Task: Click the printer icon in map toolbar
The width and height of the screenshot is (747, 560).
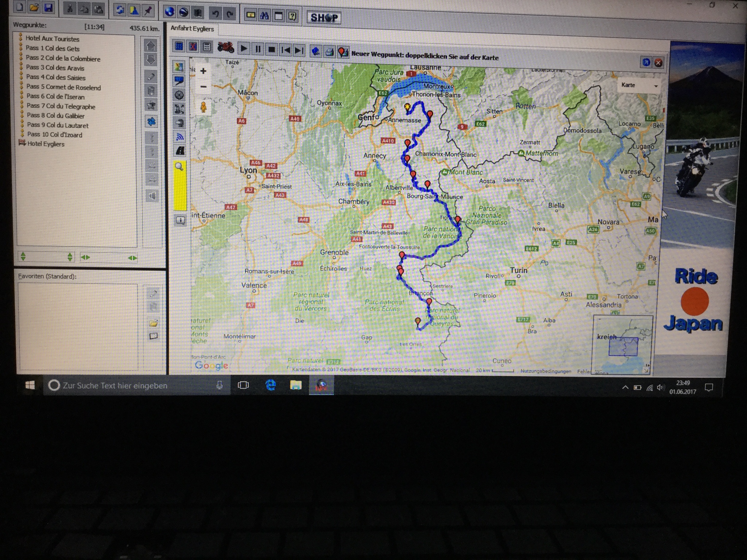Action: click(x=329, y=52)
